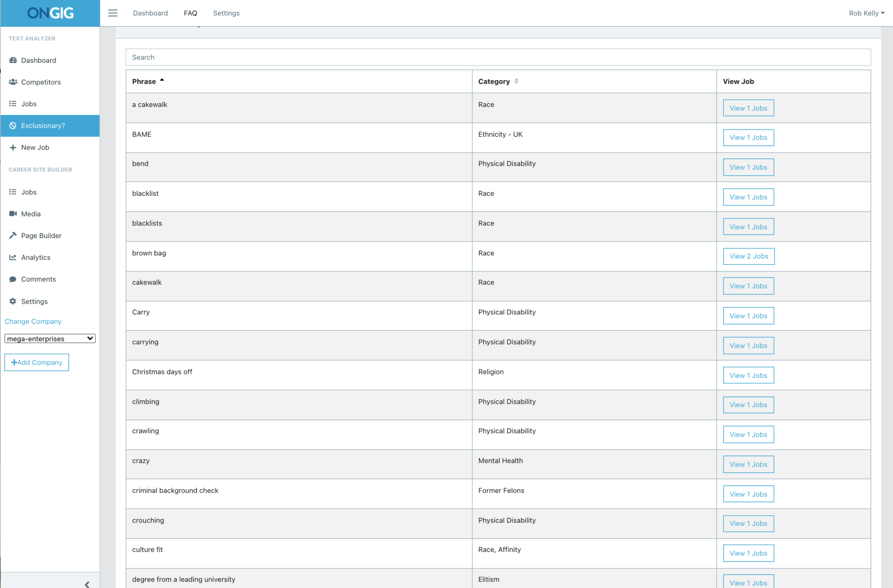The width and height of the screenshot is (893, 588).
Task: Click the Comments speech bubble icon
Action: (13, 279)
